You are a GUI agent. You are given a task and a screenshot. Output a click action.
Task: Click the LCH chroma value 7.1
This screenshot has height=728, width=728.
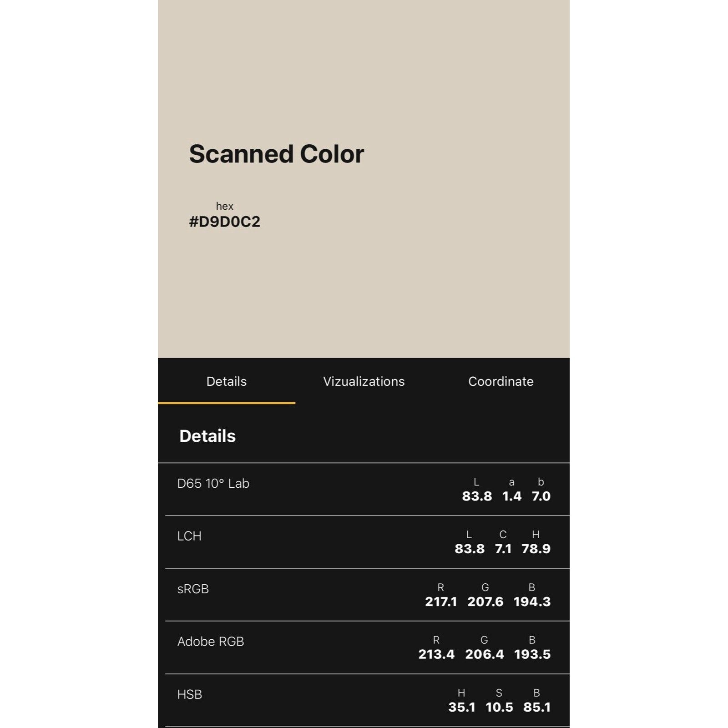click(503, 549)
